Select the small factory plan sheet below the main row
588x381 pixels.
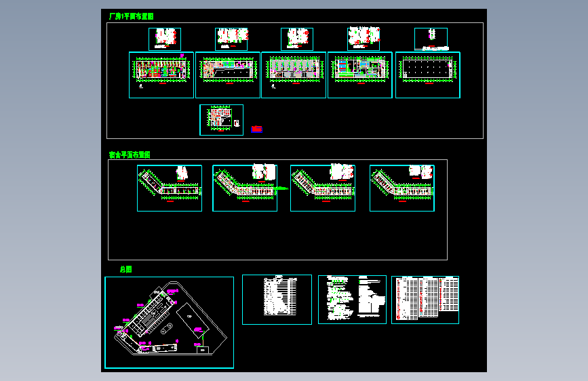221,120
